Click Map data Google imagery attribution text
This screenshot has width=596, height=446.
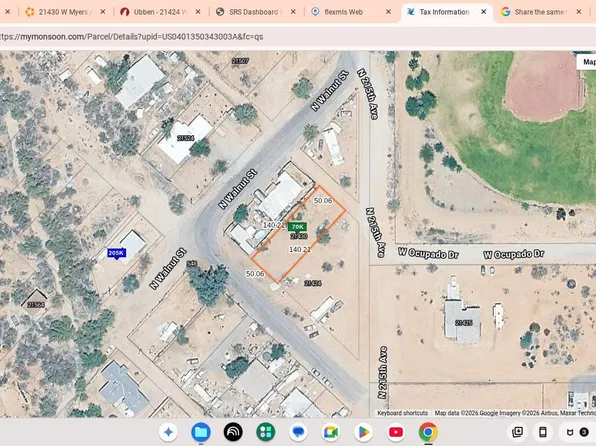coord(515,413)
